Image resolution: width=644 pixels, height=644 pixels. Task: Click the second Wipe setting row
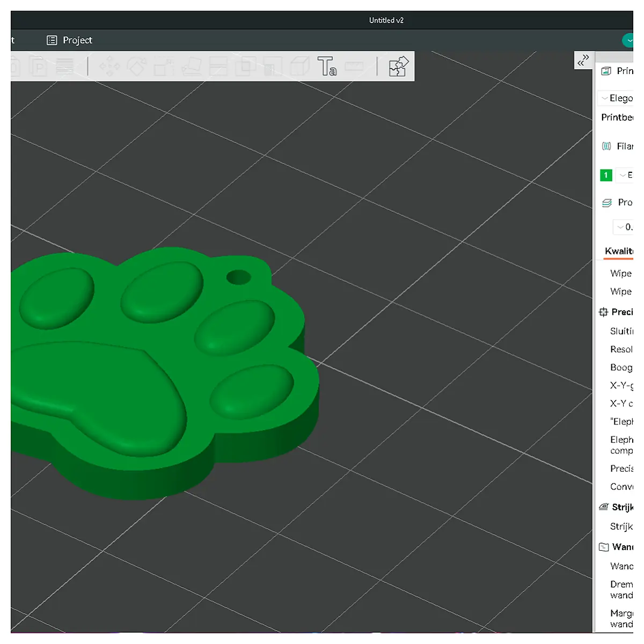[x=621, y=291]
